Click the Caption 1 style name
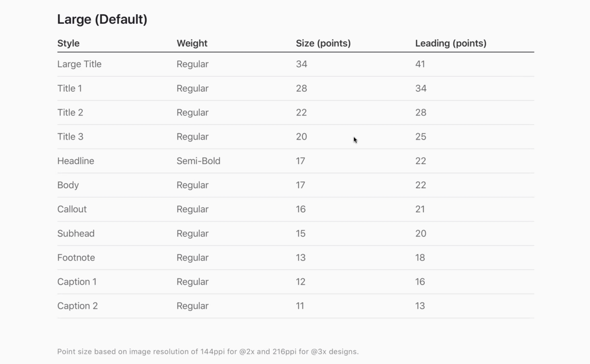590x364 pixels. (x=77, y=282)
